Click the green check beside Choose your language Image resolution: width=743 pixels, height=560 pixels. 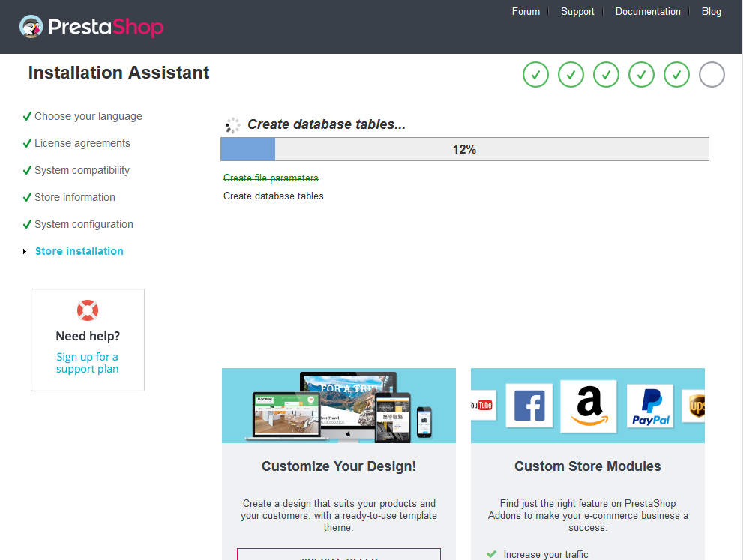click(x=28, y=116)
